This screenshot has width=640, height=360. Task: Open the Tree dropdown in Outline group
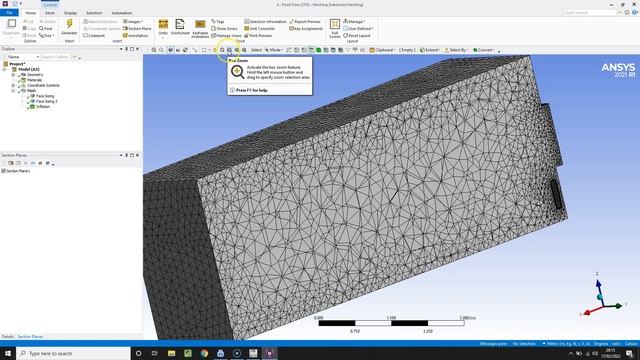(x=47, y=36)
